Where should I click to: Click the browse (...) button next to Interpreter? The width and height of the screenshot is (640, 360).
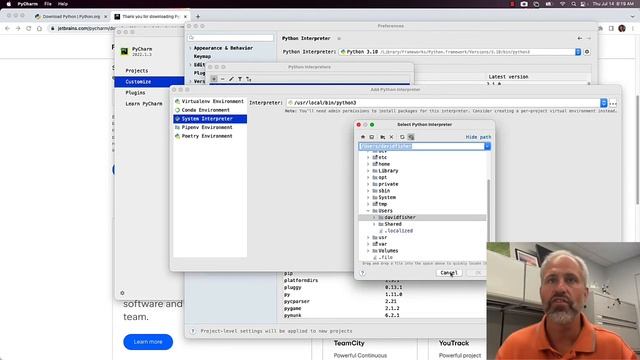[613, 103]
